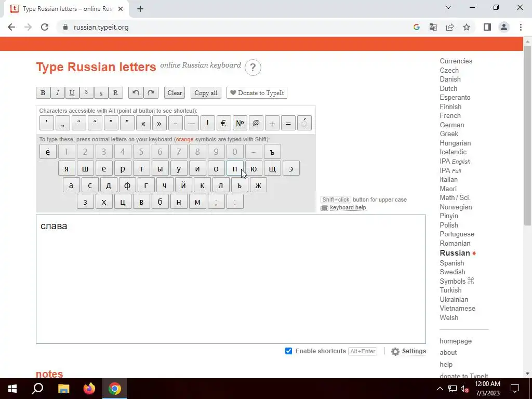Insert the euro € symbol

click(223, 123)
